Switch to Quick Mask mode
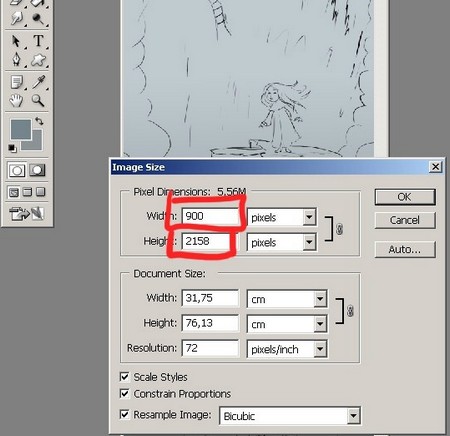The height and width of the screenshot is (436, 450). tap(38, 171)
